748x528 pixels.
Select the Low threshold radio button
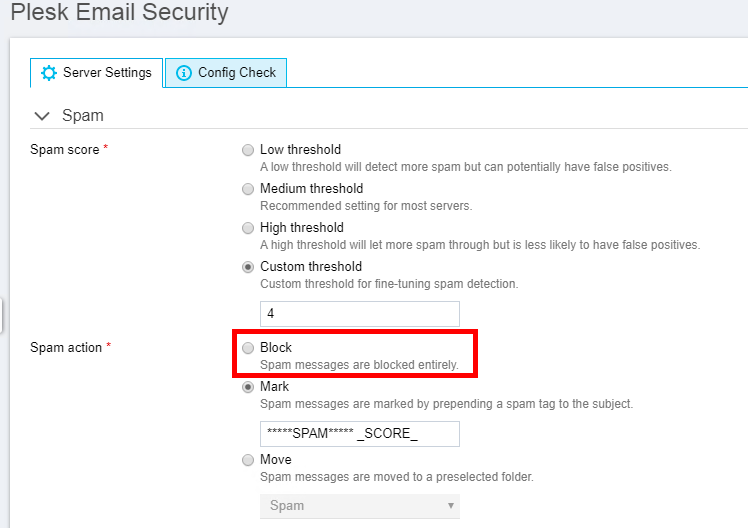tap(247, 150)
